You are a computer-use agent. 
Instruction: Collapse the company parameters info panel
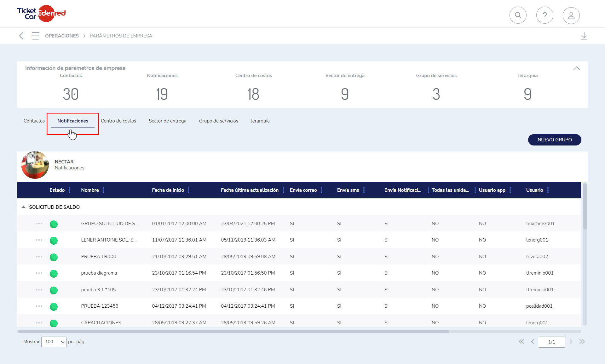click(576, 68)
